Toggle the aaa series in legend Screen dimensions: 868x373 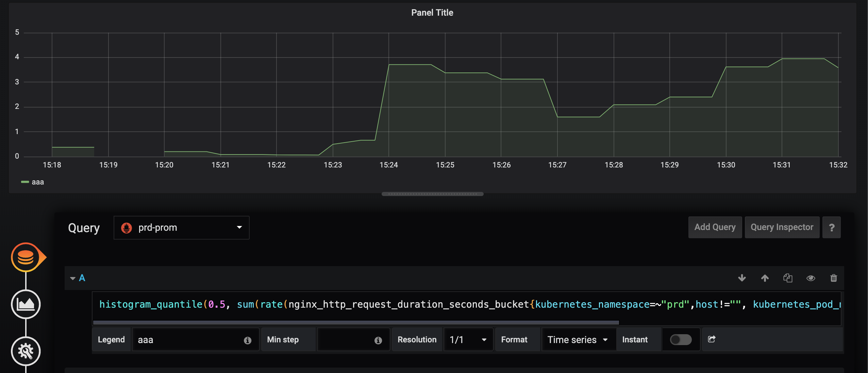tap(38, 182)
